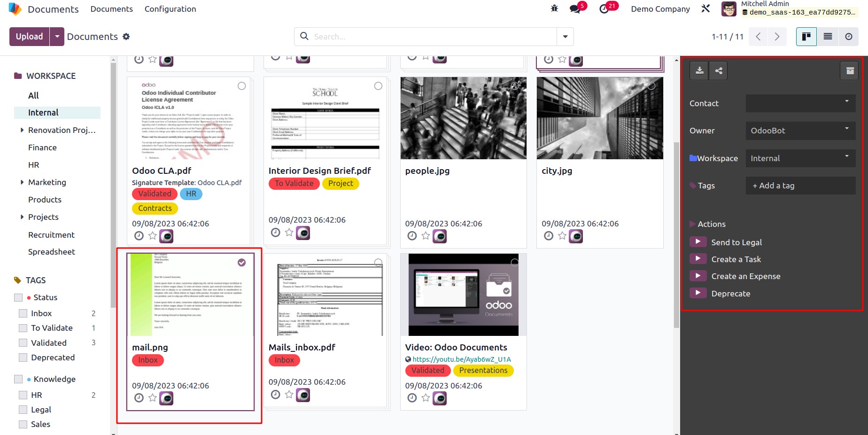Screen dimensions: 868x435
Task: Star the Video: Odoo Documents card
Action: 426,398
